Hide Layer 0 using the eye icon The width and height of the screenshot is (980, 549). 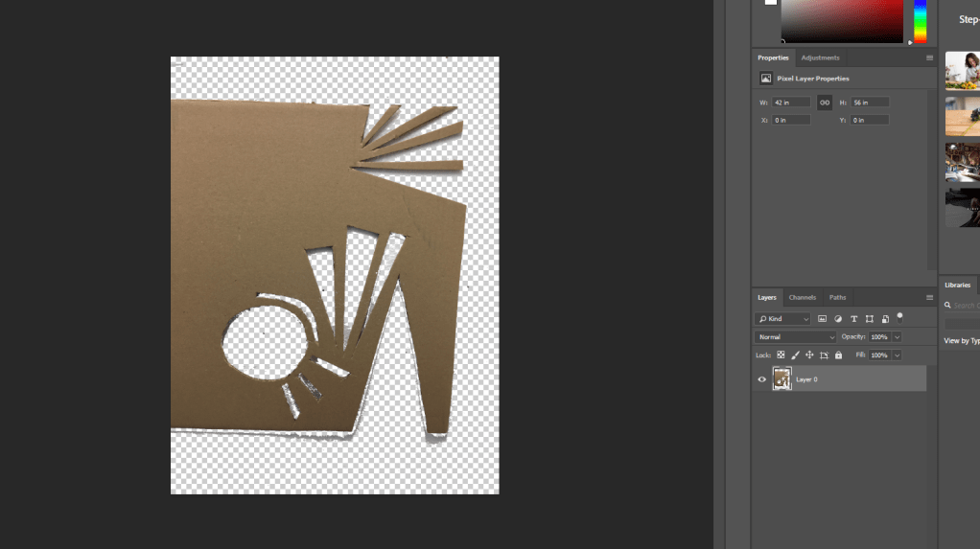pyautogui.click(x=762, y=379)
